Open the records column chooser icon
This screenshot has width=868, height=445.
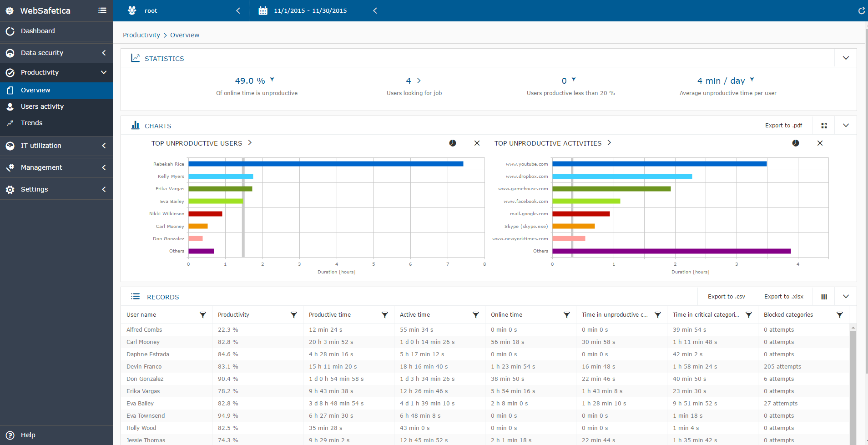(824, 297)
